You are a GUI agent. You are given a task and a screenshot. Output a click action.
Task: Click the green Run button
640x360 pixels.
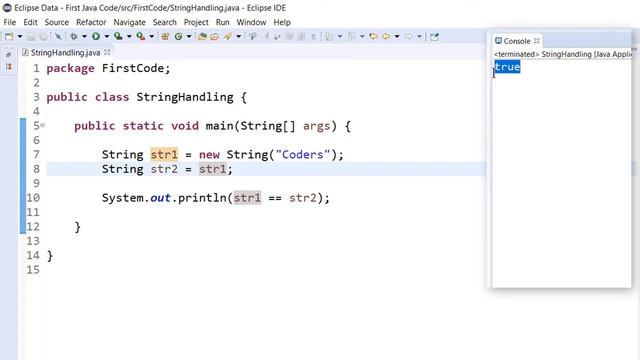[96, 36]
